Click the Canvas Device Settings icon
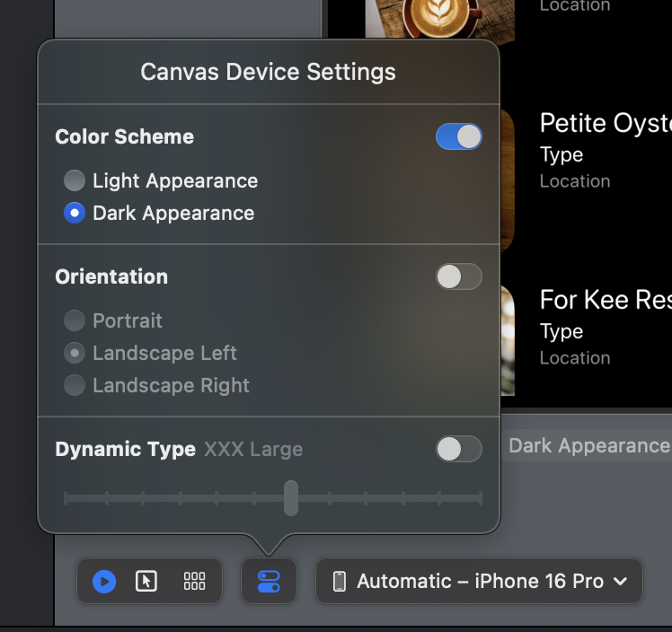The image size is (672, 632). coord(269,581)
